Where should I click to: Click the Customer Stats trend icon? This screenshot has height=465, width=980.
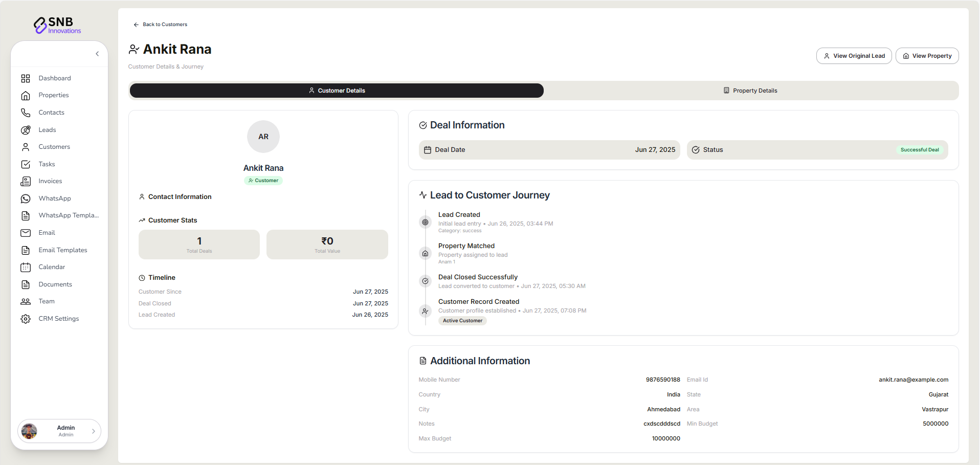click(142, 220)
